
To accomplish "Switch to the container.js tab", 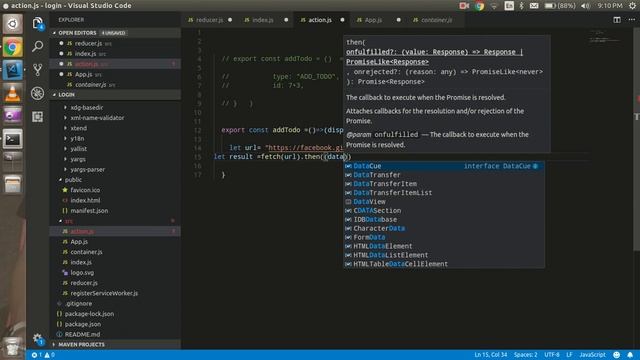I will pyautogui.click(x=436, y=20).
